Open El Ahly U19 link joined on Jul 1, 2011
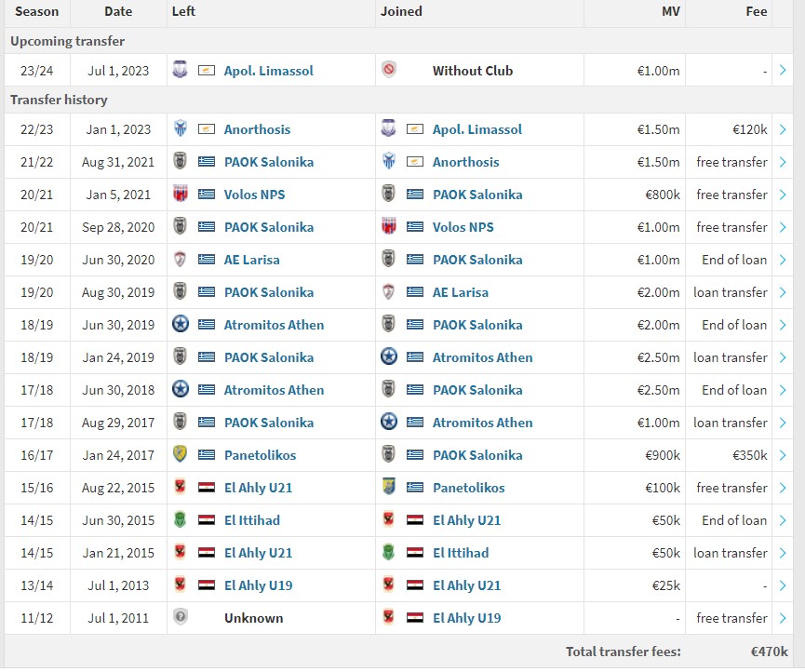 [466, 619]
